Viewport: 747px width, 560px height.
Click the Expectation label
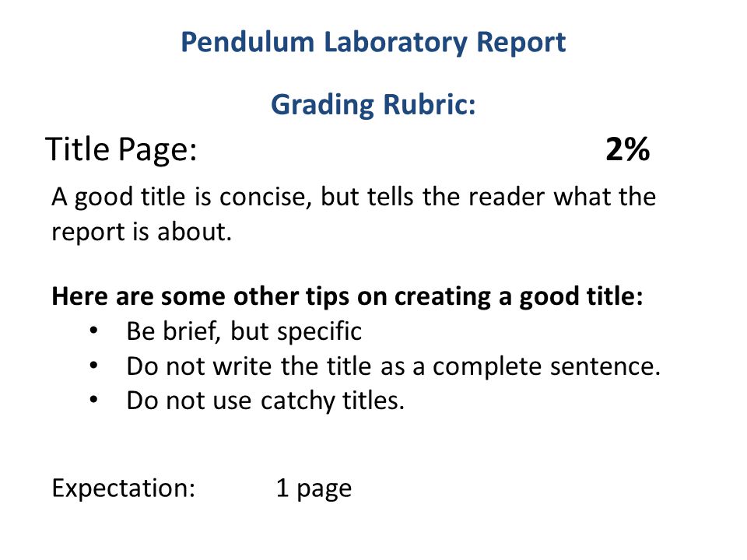[124, 488]
